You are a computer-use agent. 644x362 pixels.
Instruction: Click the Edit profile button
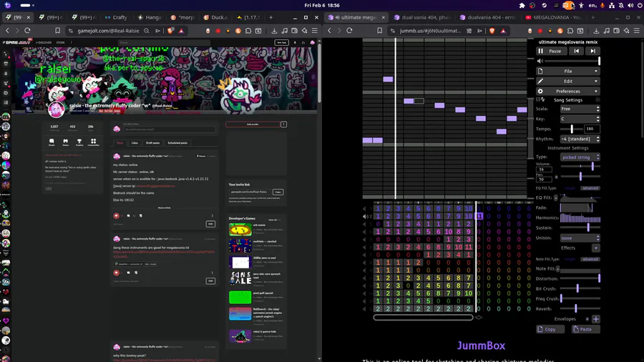tap(253, 124)
